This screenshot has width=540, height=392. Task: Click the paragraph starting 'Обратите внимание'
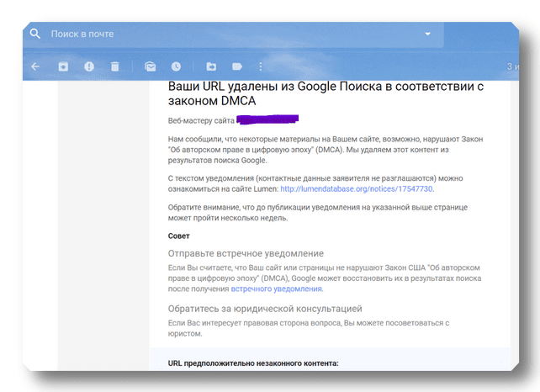tap(318, 213)
